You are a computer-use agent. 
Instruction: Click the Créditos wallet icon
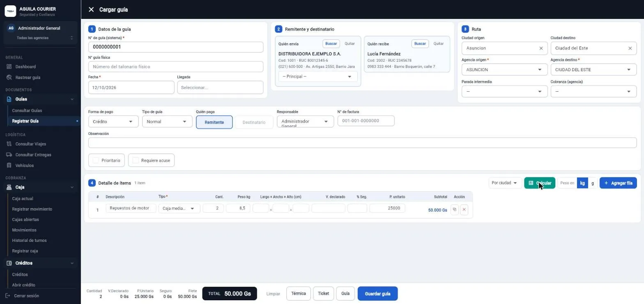[9, 263]
